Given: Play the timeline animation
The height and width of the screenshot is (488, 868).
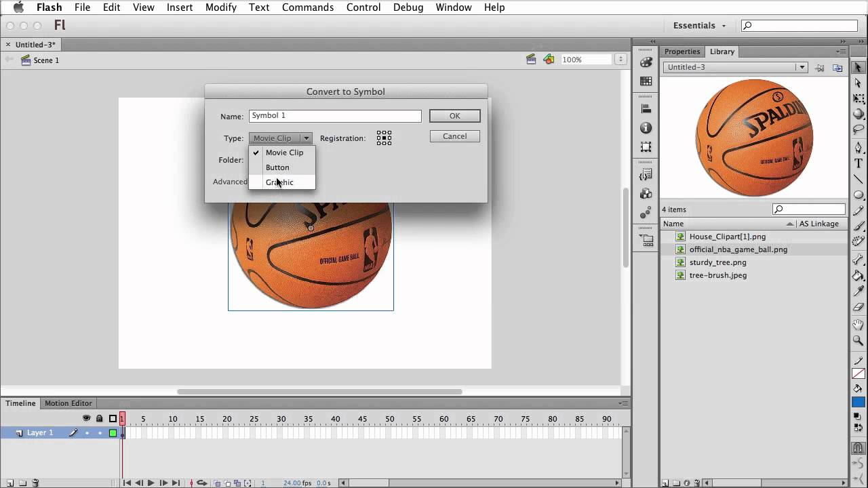Looking at the screenshot, I should pos(151,483).
